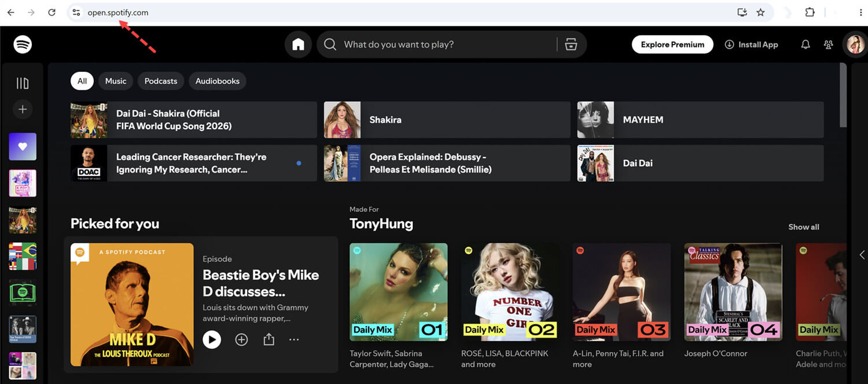Click the create playlist plus button

click(x=23, y=109)
